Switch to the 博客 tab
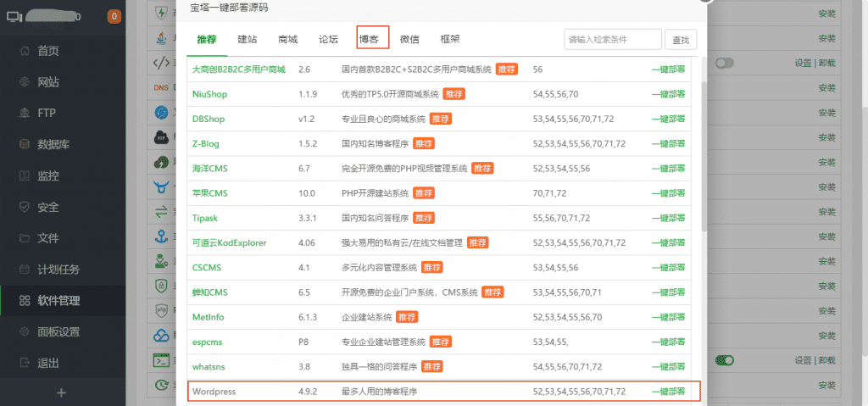This screenshot has width=868, height=406. [369, 39]
